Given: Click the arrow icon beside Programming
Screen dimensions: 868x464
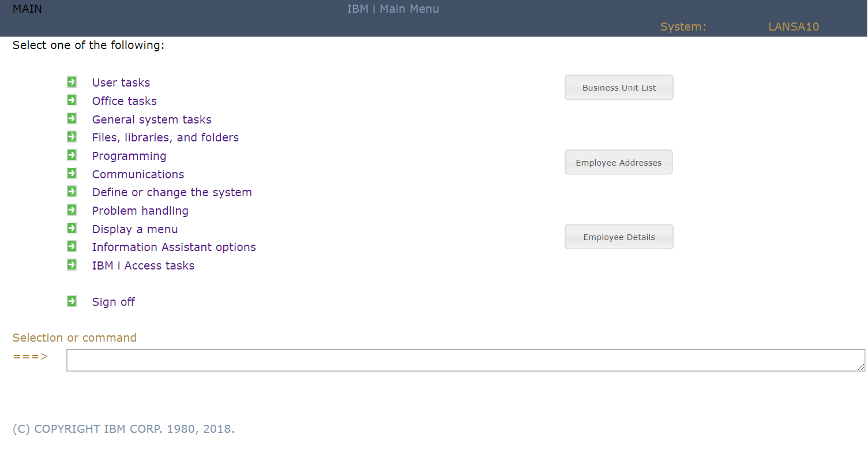Looking at the screenshot, I should click(72, 155).
